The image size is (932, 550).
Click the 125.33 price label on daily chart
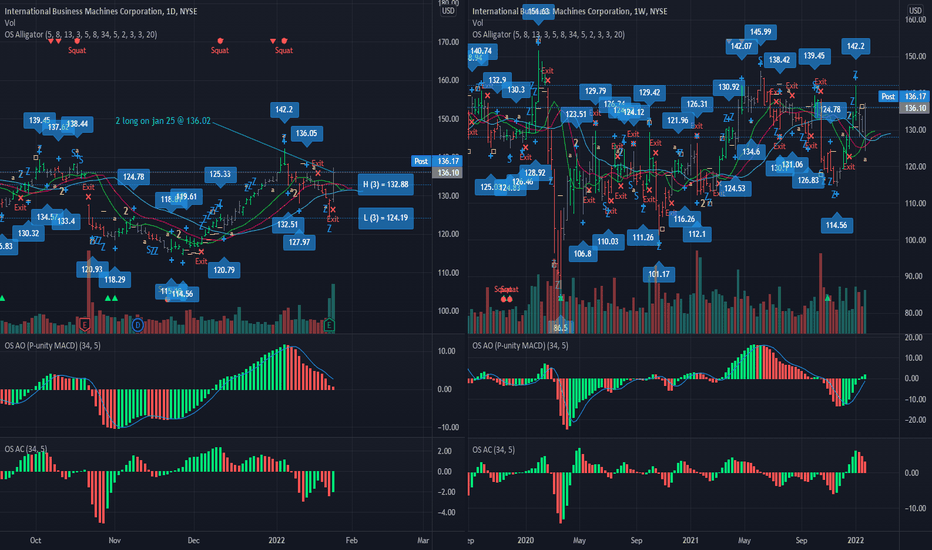[220, 174]
